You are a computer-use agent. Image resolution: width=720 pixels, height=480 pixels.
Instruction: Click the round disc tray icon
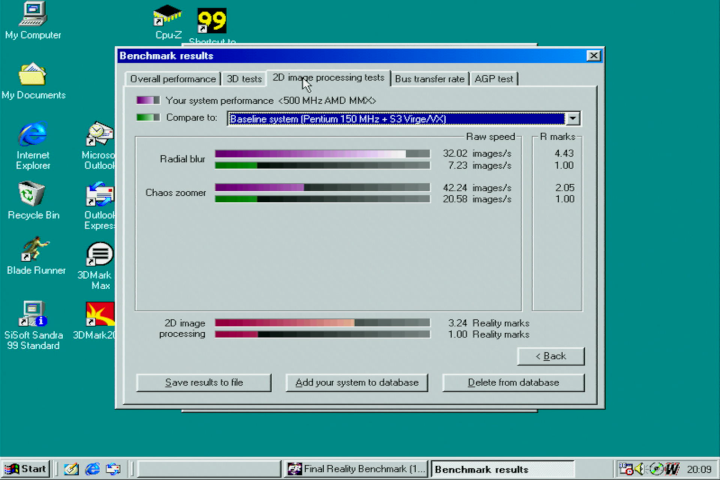coord(657,469)
